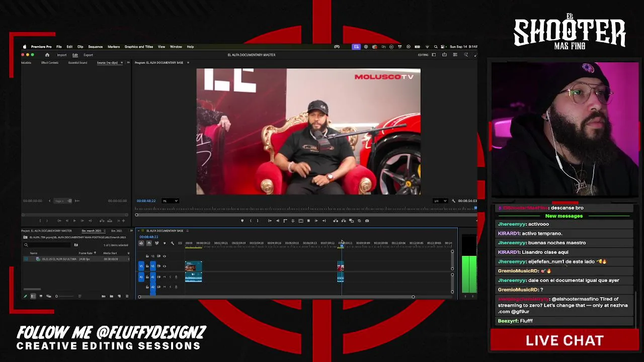The width and height of the screenshot is (644, 362).
Task: Select the Edit mode tab
Action: point(75,55)
